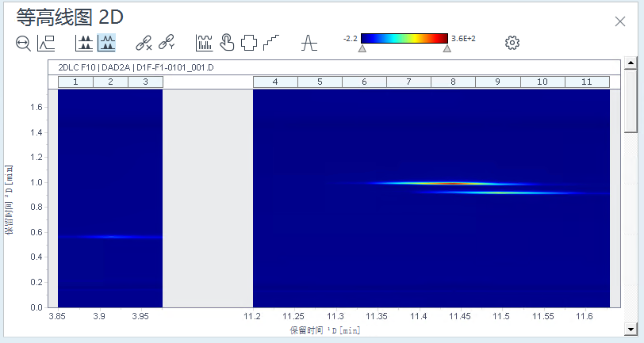Toggle the chromatogram legend overlay icon
Image resolution: width=644 pixels, height=343 pixels.
point(46,43)
